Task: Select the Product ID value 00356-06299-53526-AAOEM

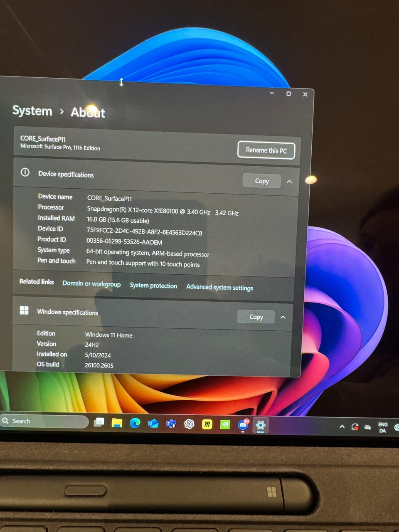Action: 124,241
